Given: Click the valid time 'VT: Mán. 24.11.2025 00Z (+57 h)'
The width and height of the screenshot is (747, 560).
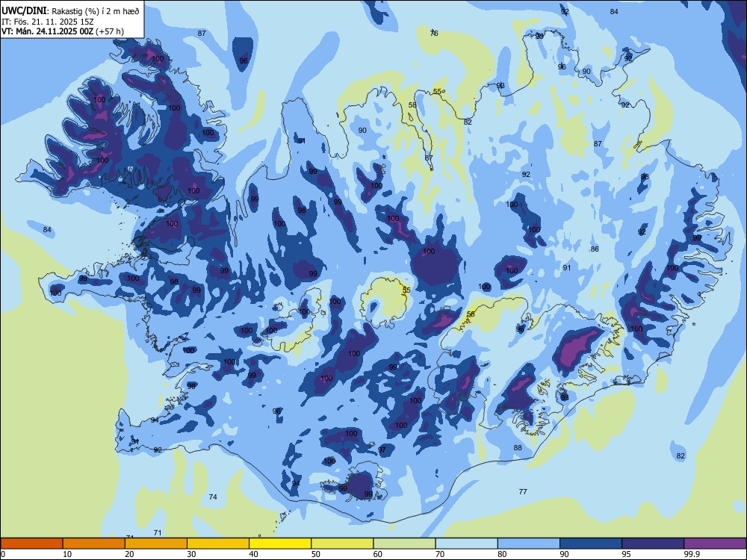Looking at the screenshot, I should pyautogui.click(x=63, y=31).
